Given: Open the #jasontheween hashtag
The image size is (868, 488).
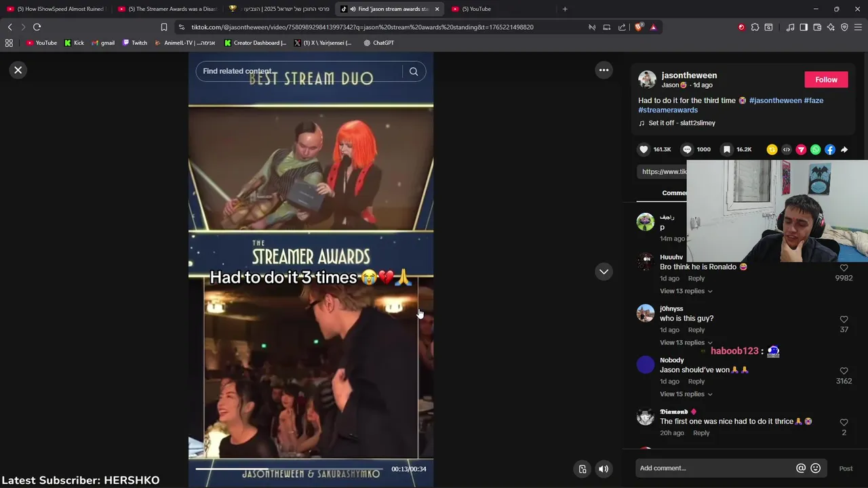Looking at the screenshot, I should 776,100.
